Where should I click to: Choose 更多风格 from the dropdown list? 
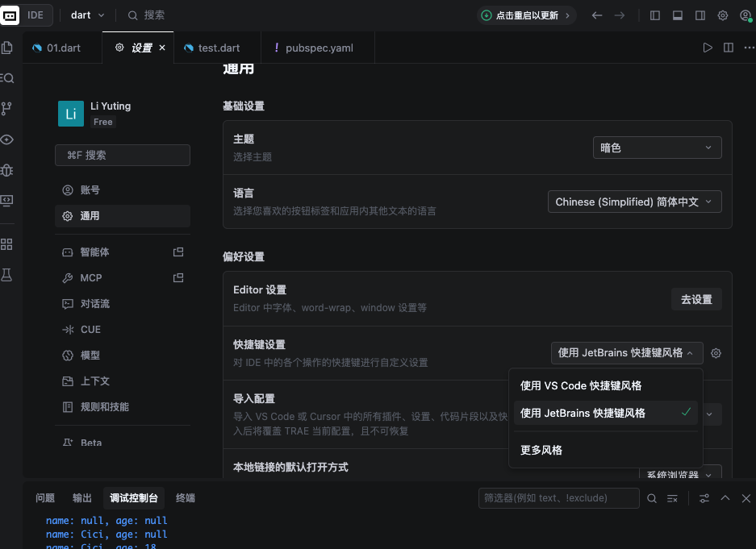541,450
